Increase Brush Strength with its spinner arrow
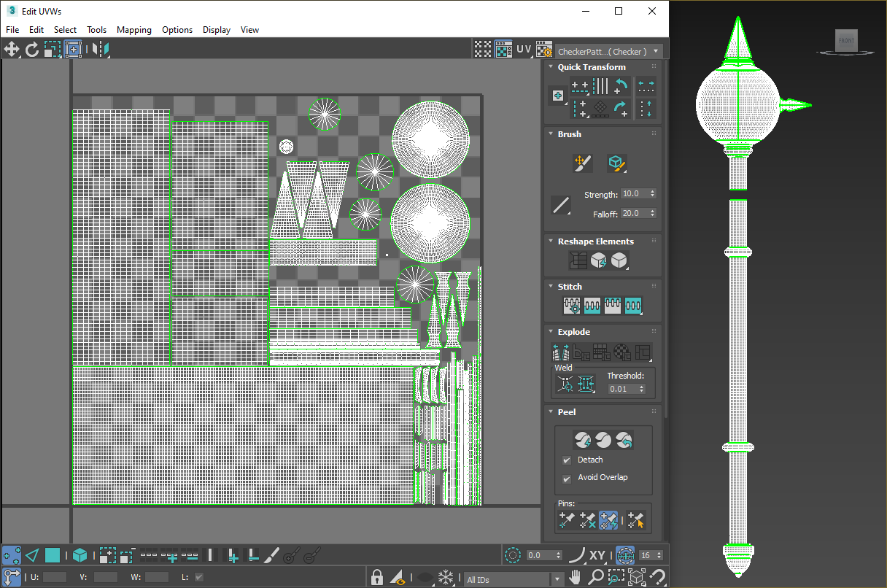The width and height of the screenshot is (887, 588). [652, 190]
